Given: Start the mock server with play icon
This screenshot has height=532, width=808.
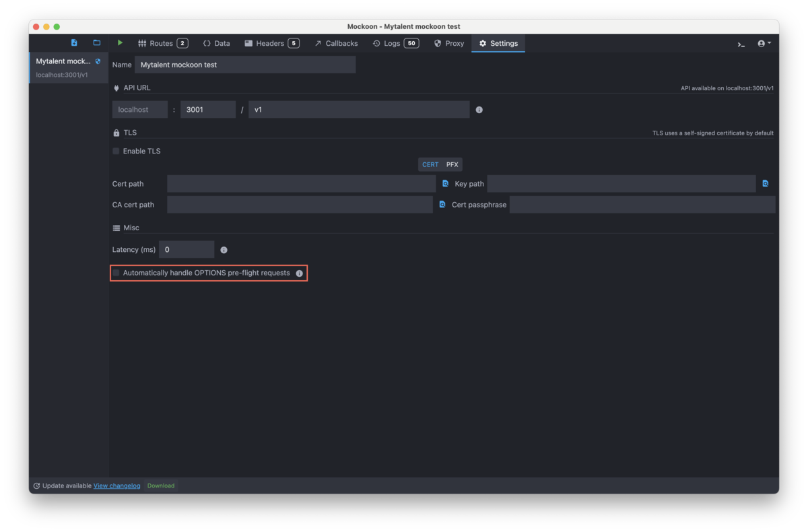Looking at the screenshot, I should (x=120, y=43).
